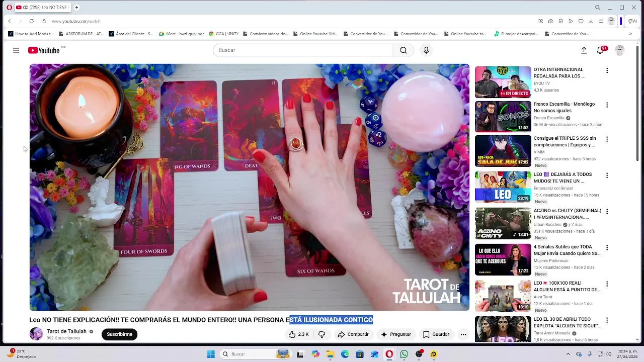The width and height of the screenshot is (644, 362).
Task: Open Windows Start menu
Action: (x=211, y=354)
